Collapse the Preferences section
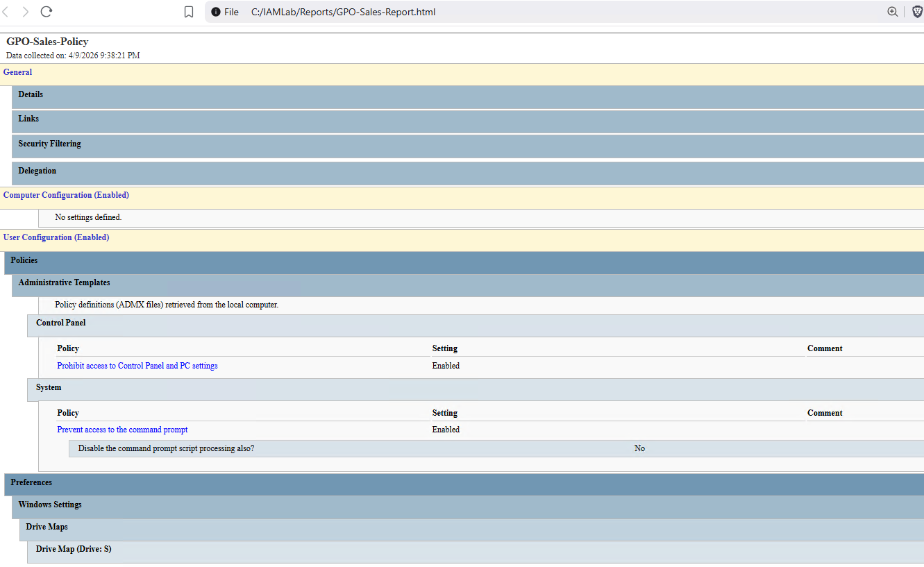The width and height of the screenshot is (924, 567). point(33,482)
